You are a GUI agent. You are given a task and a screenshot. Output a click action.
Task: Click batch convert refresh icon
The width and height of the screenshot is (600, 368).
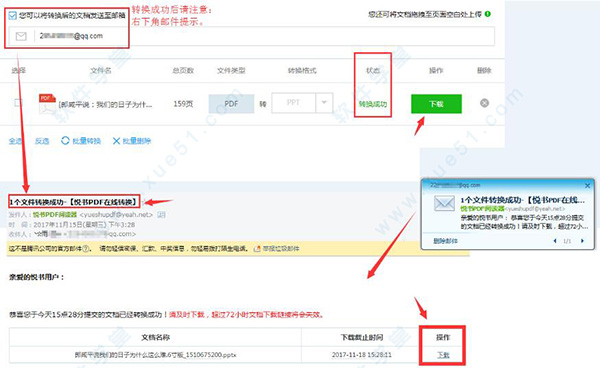point(65,140)
